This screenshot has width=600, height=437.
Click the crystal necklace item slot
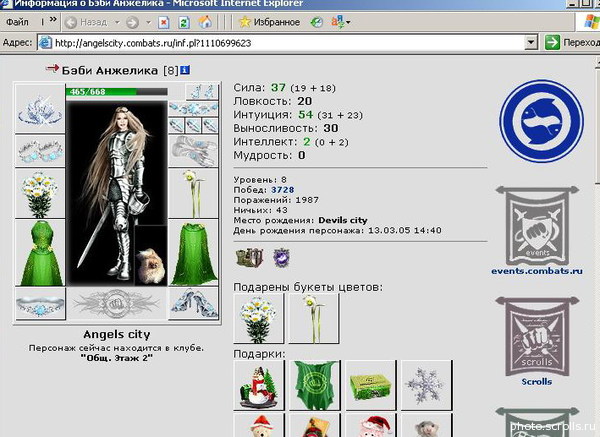pyautogui.click(x=194, y=109)
